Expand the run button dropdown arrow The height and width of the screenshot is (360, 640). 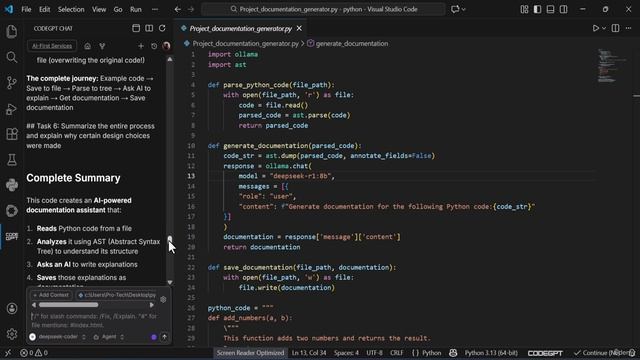click(604, 28)
